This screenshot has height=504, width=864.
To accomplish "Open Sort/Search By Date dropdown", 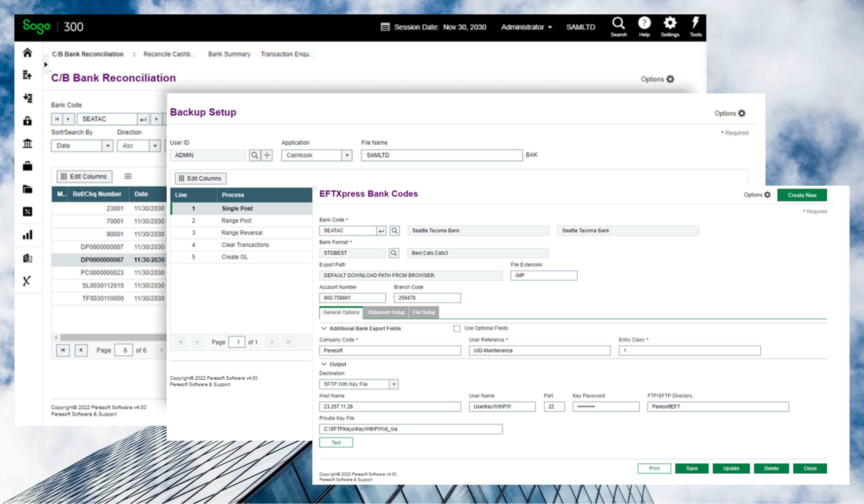I will click(x=107, y=146).
